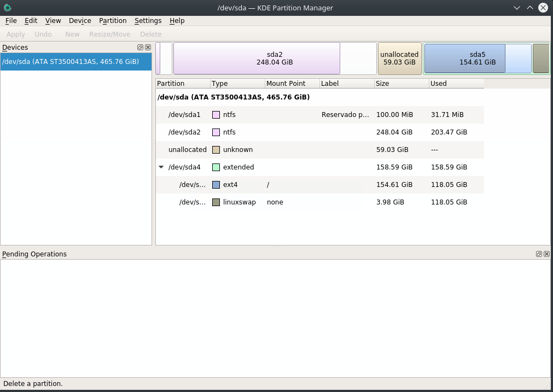The image size is (553, 392).
Task: Float the Pending Operations panel
Action: click(539, 254)
